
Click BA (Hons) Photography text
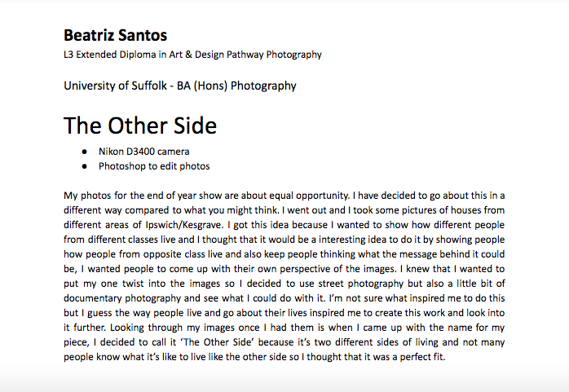(x=236, y=86)
